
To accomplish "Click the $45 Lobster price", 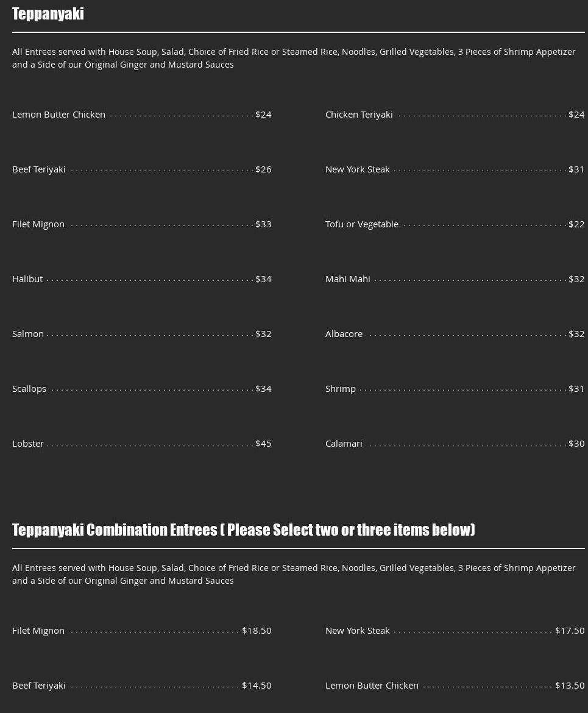I will [x=263, y=444].
